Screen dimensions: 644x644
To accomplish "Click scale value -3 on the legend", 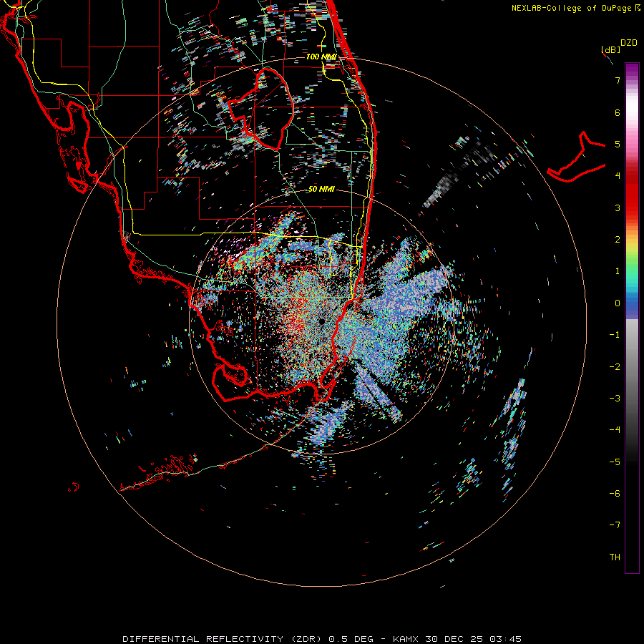I will [615, 399].
